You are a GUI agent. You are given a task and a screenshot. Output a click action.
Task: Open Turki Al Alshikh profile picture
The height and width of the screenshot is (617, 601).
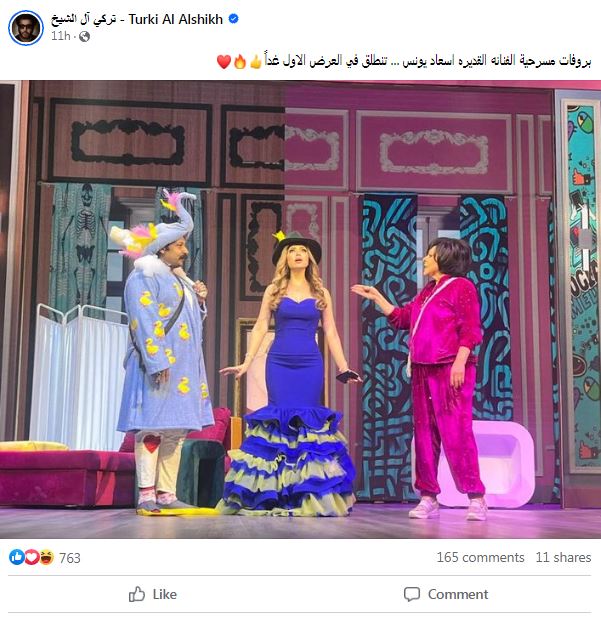(x=26, y=28)
